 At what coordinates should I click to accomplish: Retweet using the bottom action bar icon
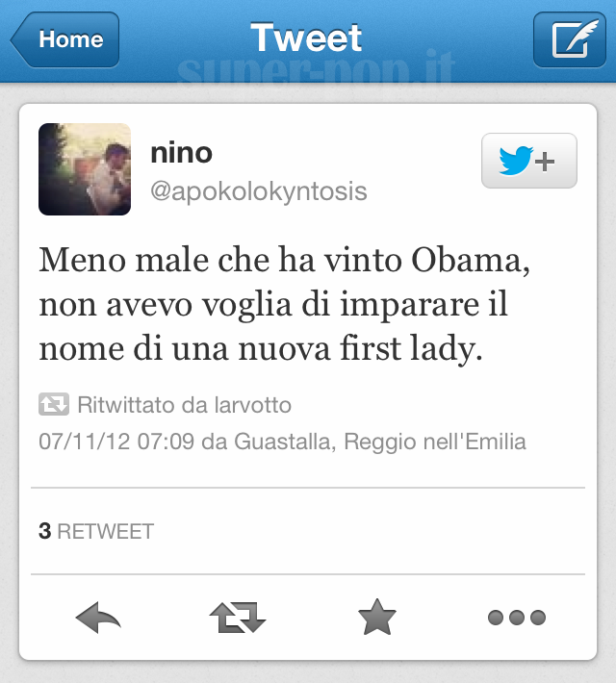click(238, 618)
